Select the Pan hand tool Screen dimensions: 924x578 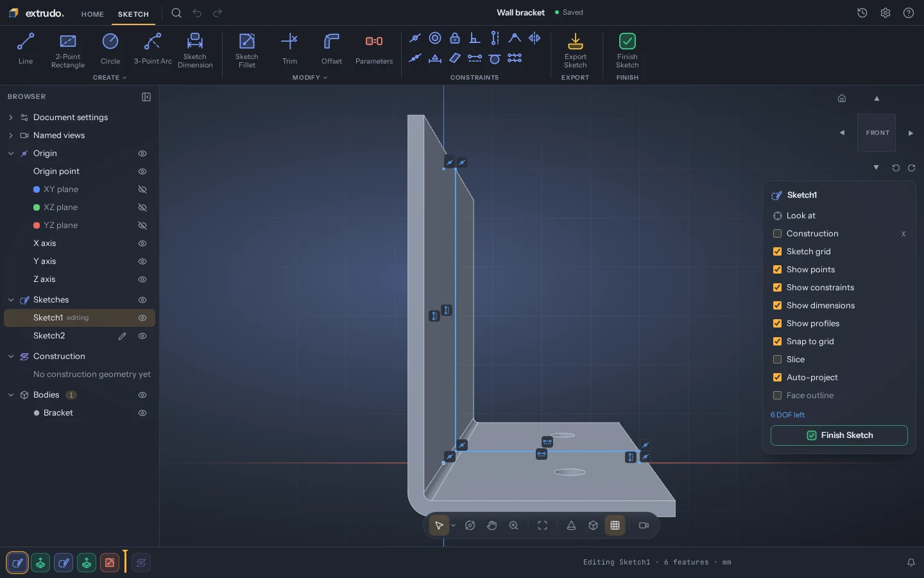492,525
